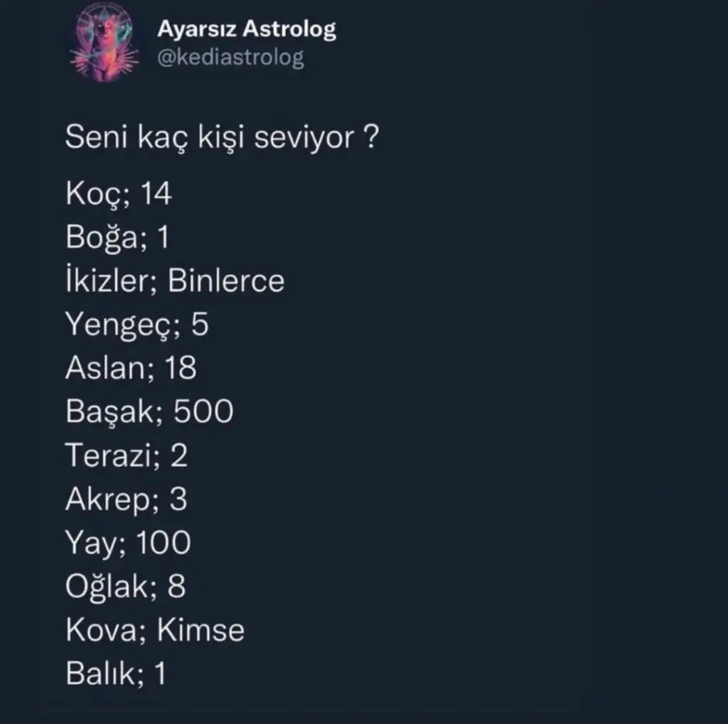
Task: Click the @kediastrolog handle
Action: [230, 58]
